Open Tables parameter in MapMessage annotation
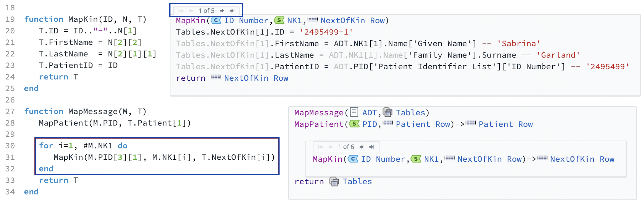 (410, 113)
